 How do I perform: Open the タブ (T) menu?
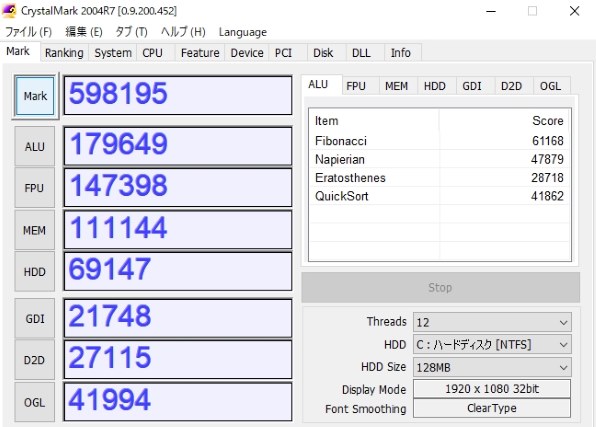[131, 32]
